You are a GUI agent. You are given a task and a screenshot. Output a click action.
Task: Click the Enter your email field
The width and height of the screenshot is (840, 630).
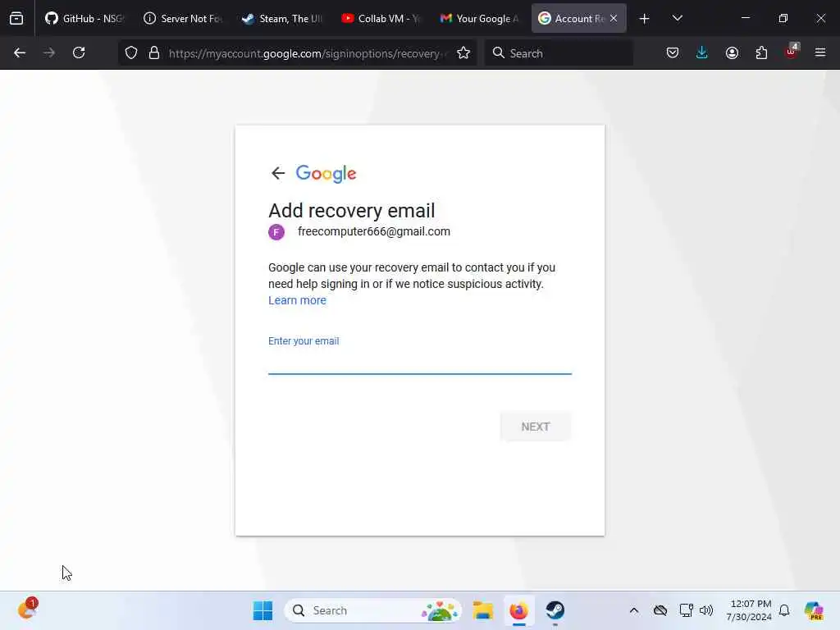click(419, 361)
